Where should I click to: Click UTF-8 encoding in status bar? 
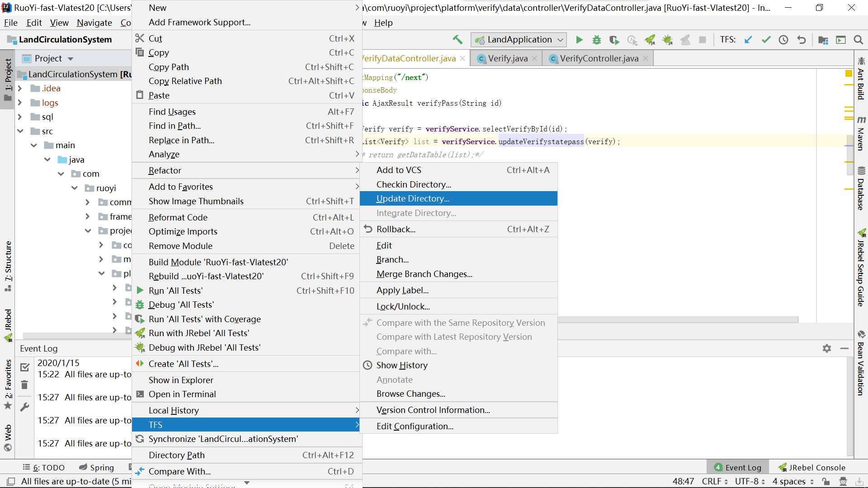(x=750, y=481)
